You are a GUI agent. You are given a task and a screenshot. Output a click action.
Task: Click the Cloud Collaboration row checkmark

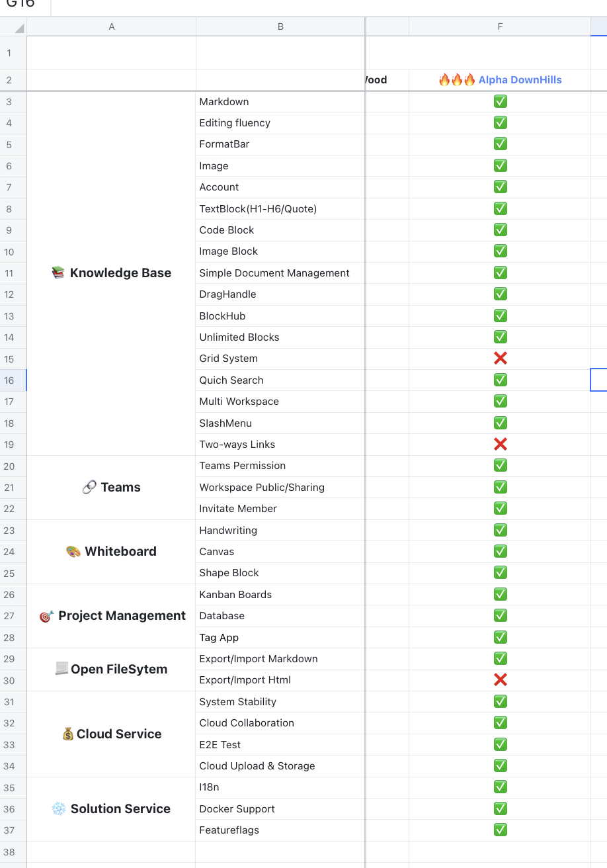pyautogui.click(x=501, y=722)
